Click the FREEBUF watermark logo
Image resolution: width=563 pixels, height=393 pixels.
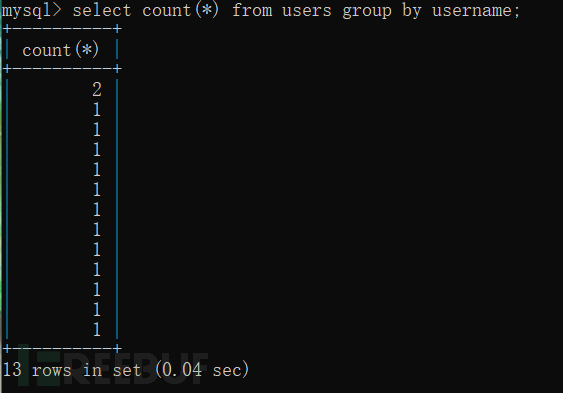(113, 365)
